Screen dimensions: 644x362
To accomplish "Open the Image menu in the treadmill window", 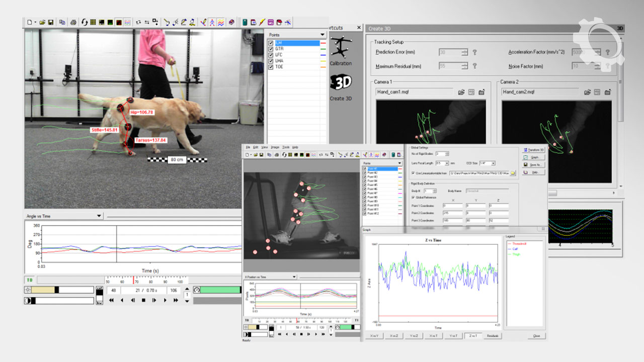I will 275,147.
